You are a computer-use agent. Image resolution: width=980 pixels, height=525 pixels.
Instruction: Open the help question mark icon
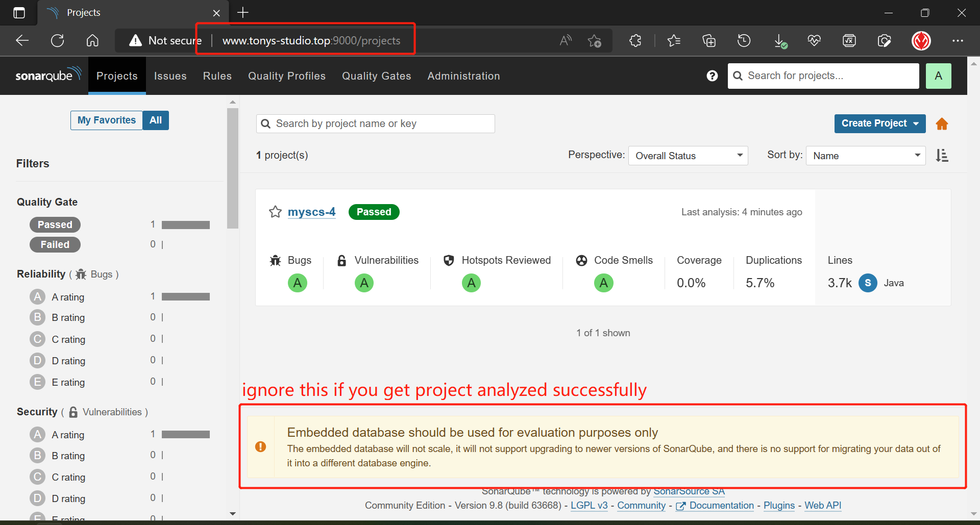pos(712,76)
